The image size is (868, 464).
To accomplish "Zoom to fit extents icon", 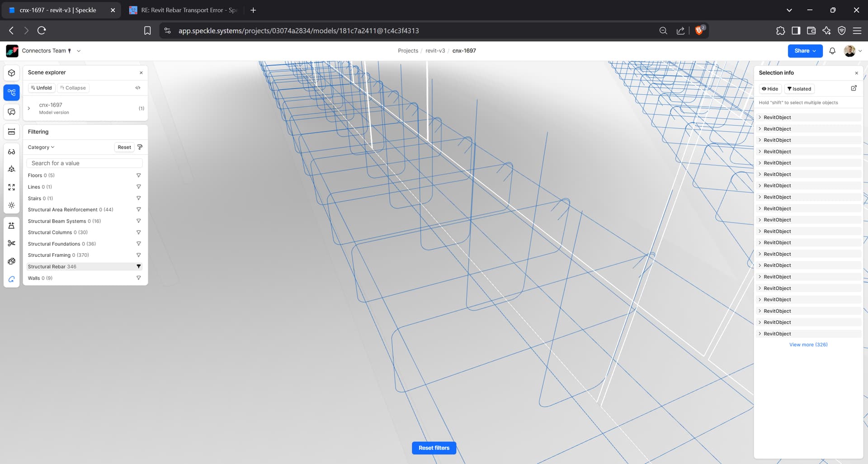I will (12, 187).
